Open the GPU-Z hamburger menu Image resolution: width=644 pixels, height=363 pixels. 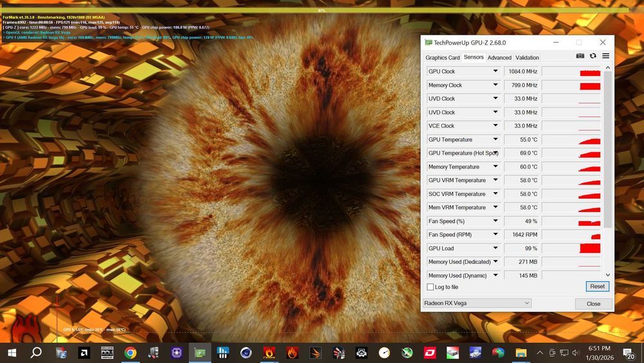click(x=606, y=57)
